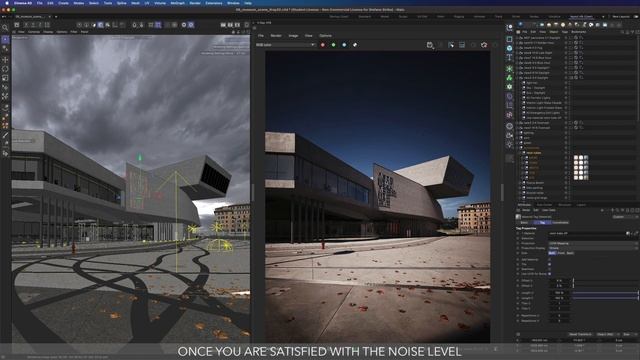Click the Reset Transform button

(580, 335)
